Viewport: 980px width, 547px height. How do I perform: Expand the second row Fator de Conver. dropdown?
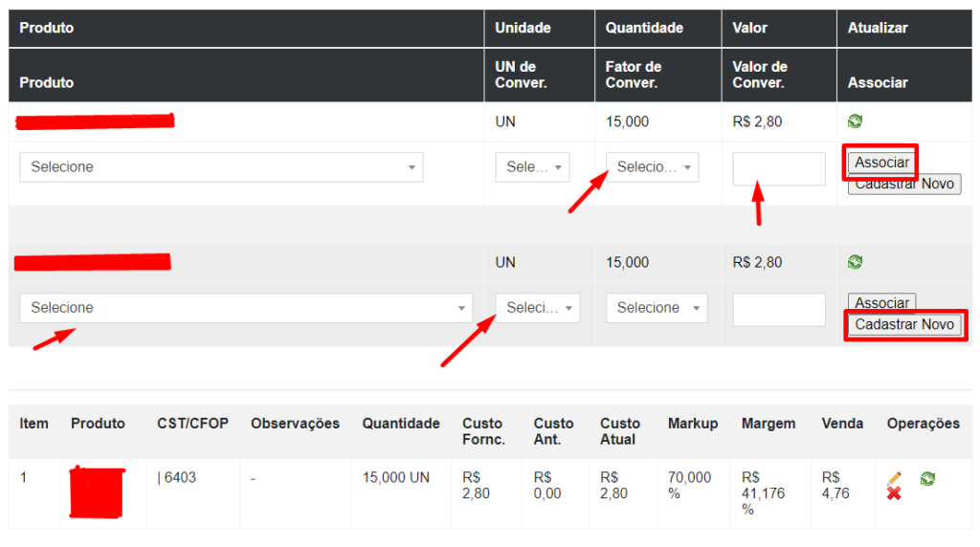click(x=657, y=308)
